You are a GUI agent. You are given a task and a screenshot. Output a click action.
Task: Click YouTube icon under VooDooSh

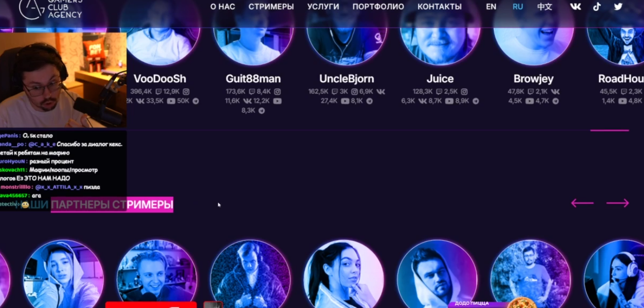pyautogui.click(x=171, y=101)
